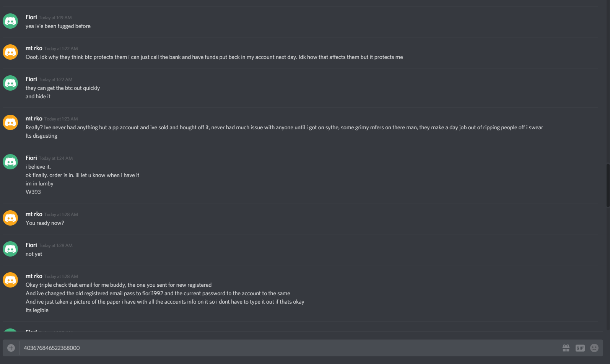Open mt rko username at 1:22 AM
Screen dimensions: 610x364
point(34,48)
